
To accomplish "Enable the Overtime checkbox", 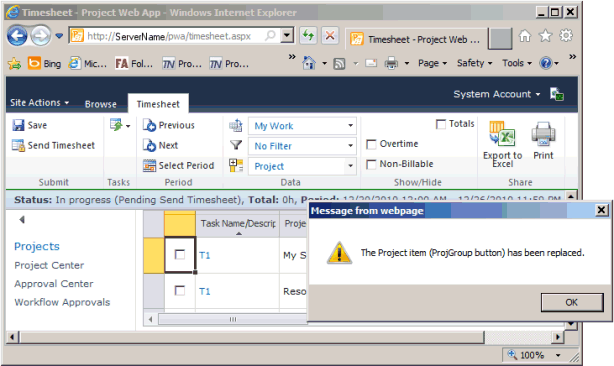I will click(371, 144).
